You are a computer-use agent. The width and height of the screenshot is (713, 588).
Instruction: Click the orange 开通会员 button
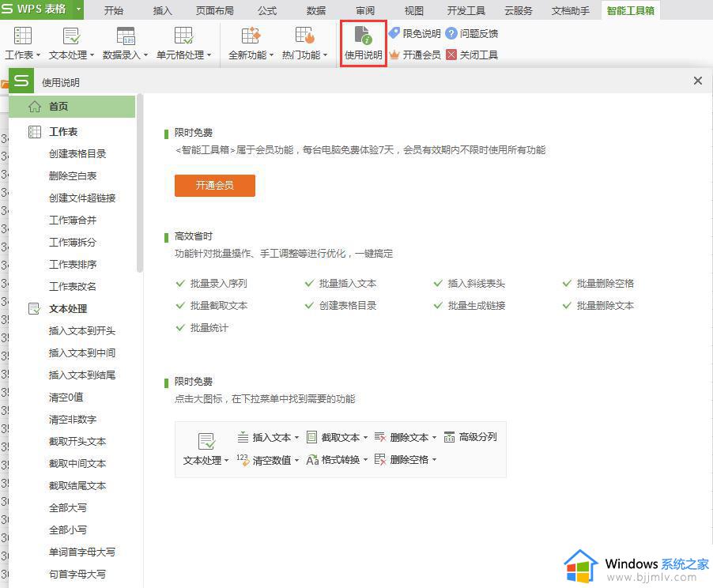point(215,185)
